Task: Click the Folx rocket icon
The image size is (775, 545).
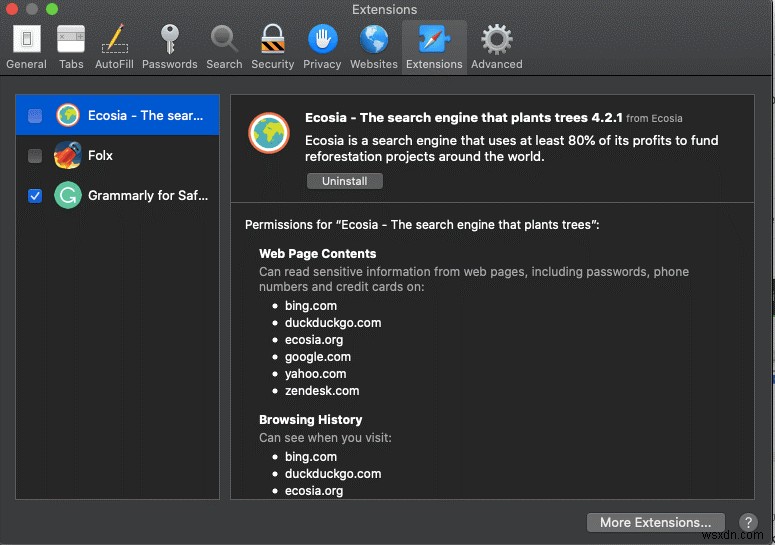Action: tap(68, 155)
